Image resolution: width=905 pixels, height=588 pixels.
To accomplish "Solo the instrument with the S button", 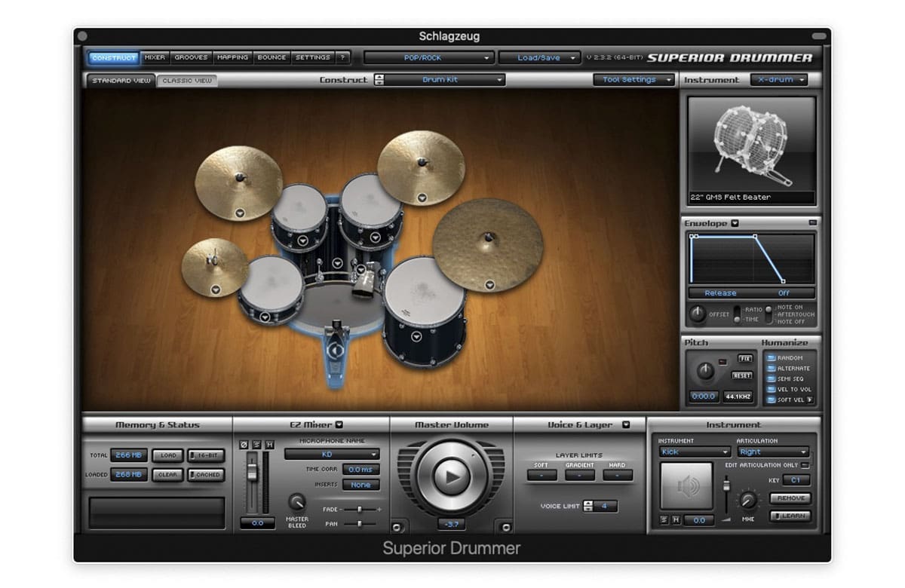I will [x=664, y=520].
